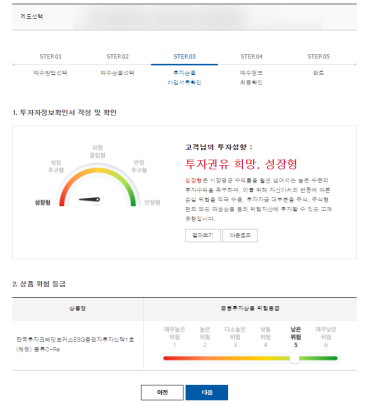Click the investment tendency gauge needle
The height and width of the screenshot is (412, 386).
pos(90,199)
